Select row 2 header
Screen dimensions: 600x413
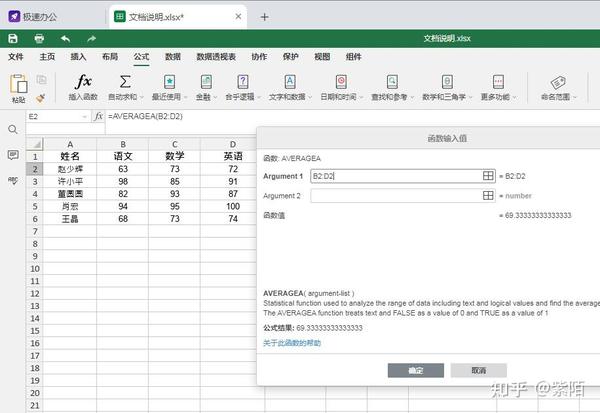(35, 169)
